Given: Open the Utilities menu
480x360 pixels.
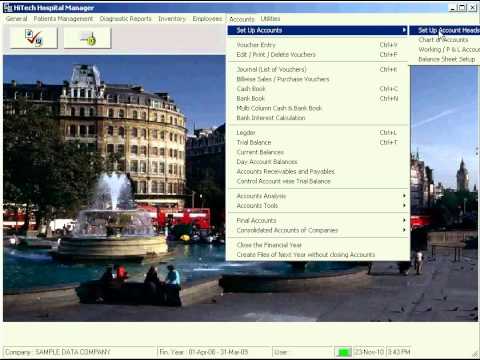Looking at the screenshot, I should (270, 19).
